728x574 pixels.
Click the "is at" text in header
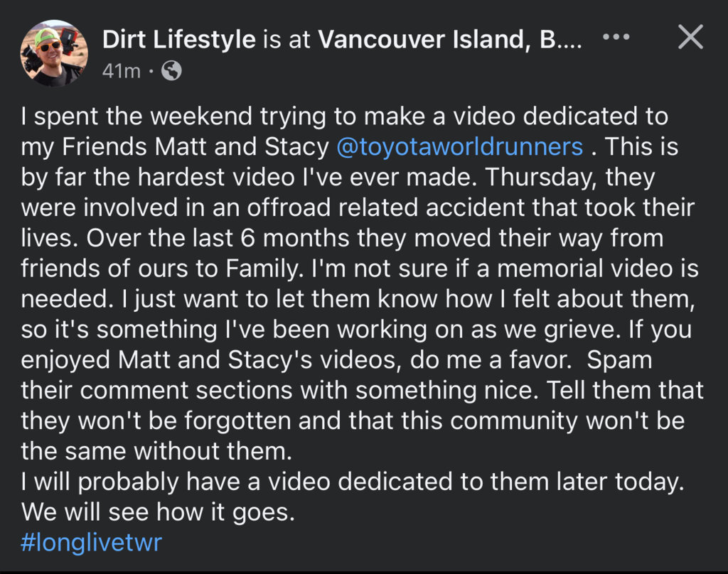tap(287, 40)
